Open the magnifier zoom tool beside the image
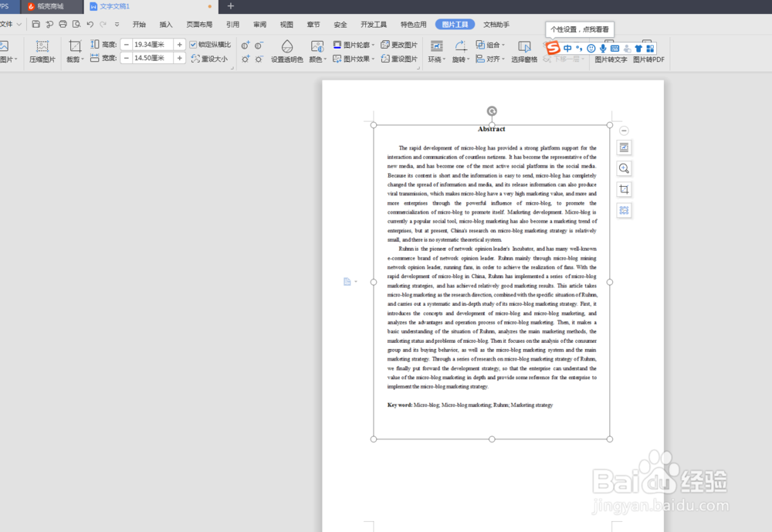Image resolution: width=772 pixels, height=532 pixels. [624, 168]
